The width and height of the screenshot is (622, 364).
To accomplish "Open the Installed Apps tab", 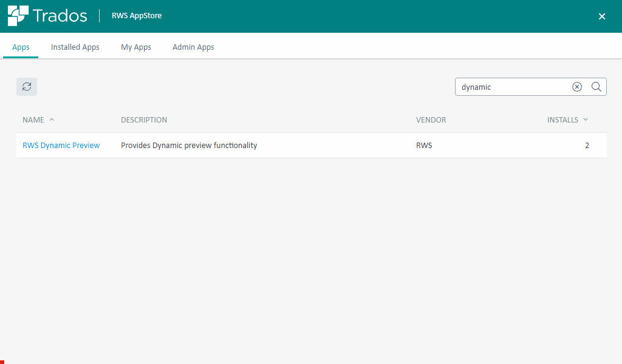I will 75,47.
